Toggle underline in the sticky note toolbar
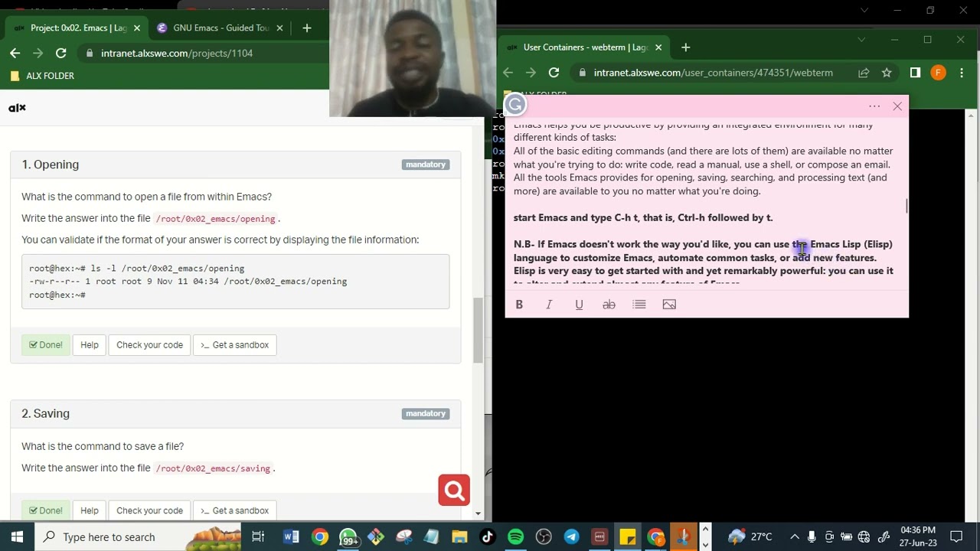The width and height of the screenshot is (980, 551). 579,305
